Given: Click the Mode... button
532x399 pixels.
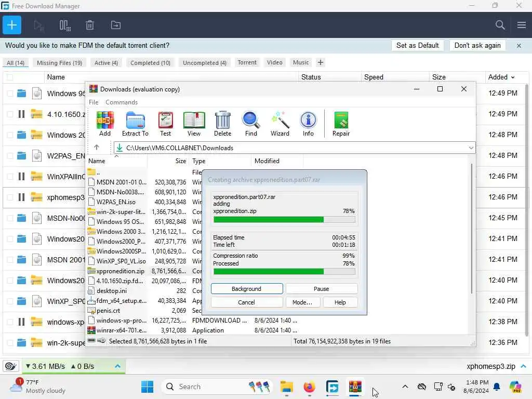Looking at the screenshot, I should (302, 302).
